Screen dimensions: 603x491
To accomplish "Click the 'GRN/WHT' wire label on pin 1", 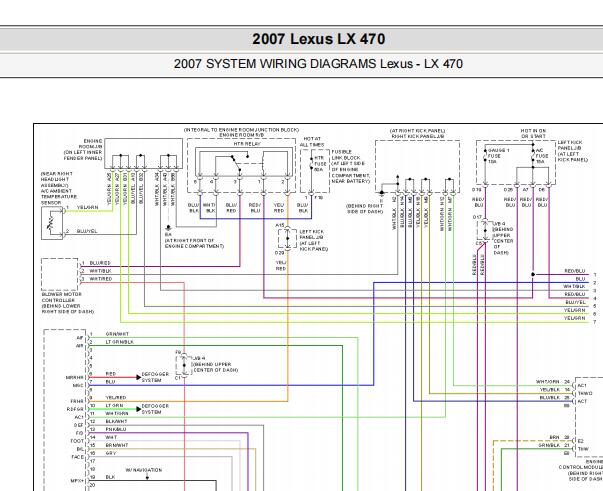I will [x=117, y=334].
